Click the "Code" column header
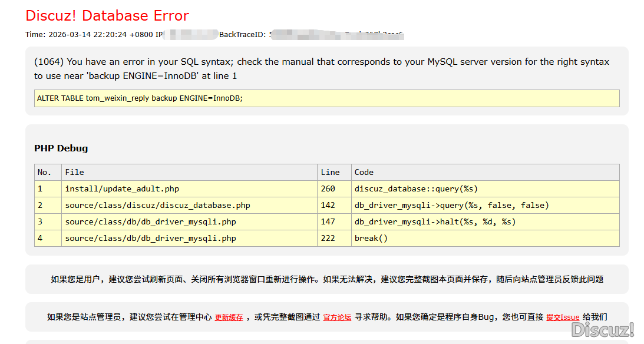 [x=364, y=173]
